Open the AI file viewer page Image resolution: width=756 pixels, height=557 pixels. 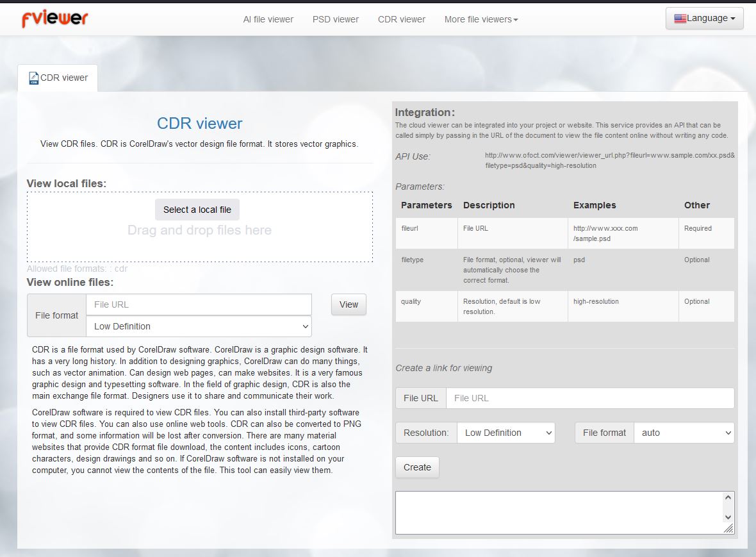[268, 19]
